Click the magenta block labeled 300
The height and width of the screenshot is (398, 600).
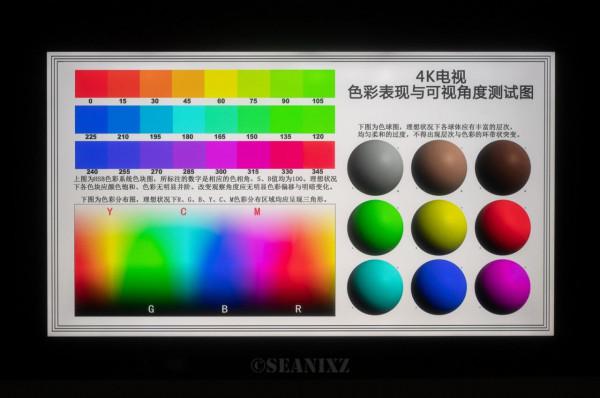[221, 155]
